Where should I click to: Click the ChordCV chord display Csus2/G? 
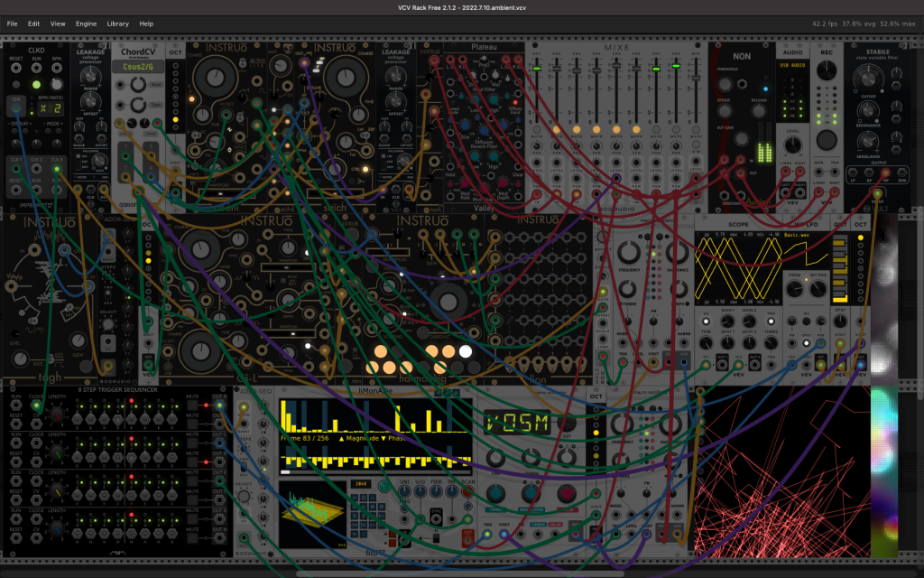[138, 67]
